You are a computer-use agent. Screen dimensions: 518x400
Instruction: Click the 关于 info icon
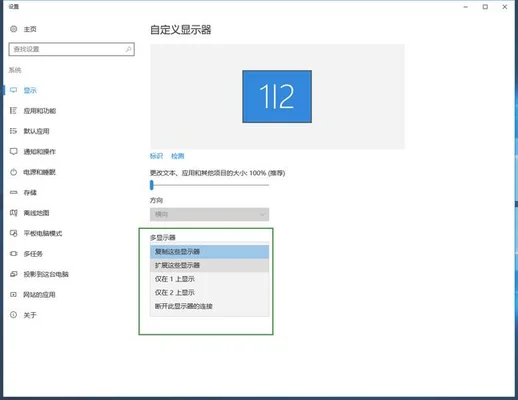14,315
